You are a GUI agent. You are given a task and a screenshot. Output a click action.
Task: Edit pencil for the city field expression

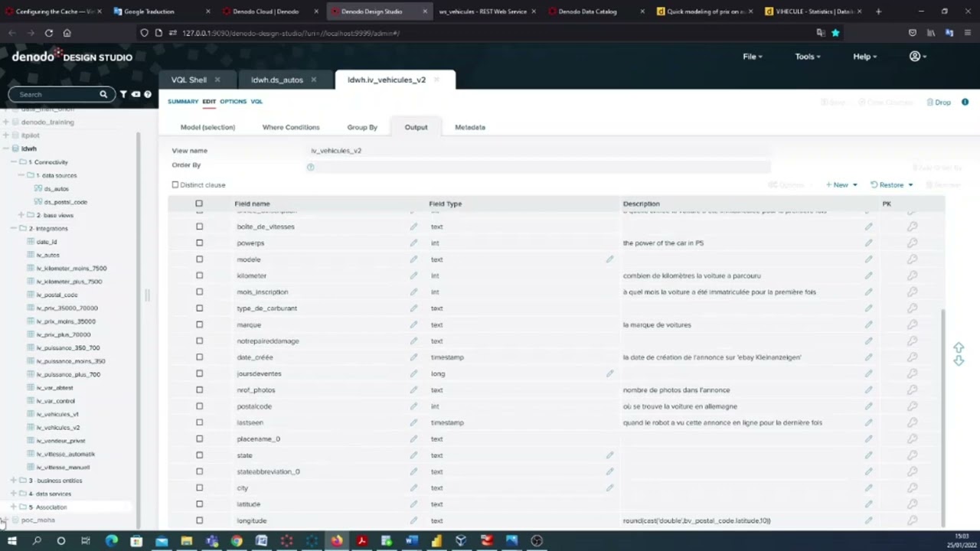(x=609, y=487)
